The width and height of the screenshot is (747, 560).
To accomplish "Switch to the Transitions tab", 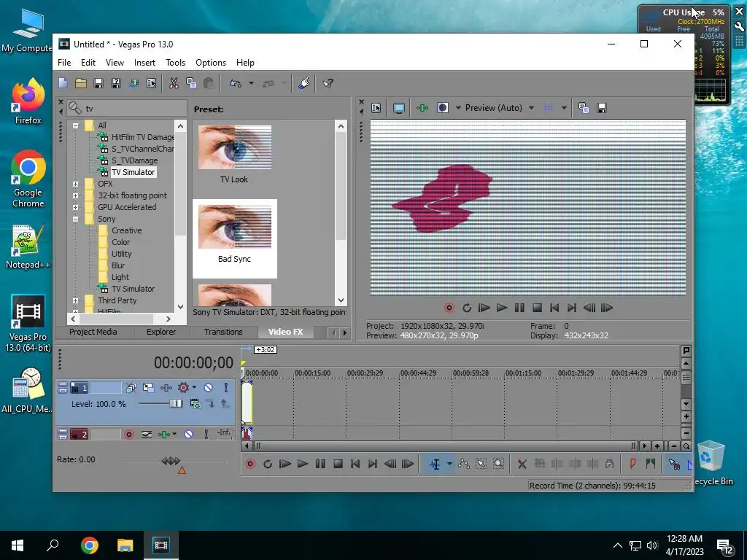I will (223, 332).
